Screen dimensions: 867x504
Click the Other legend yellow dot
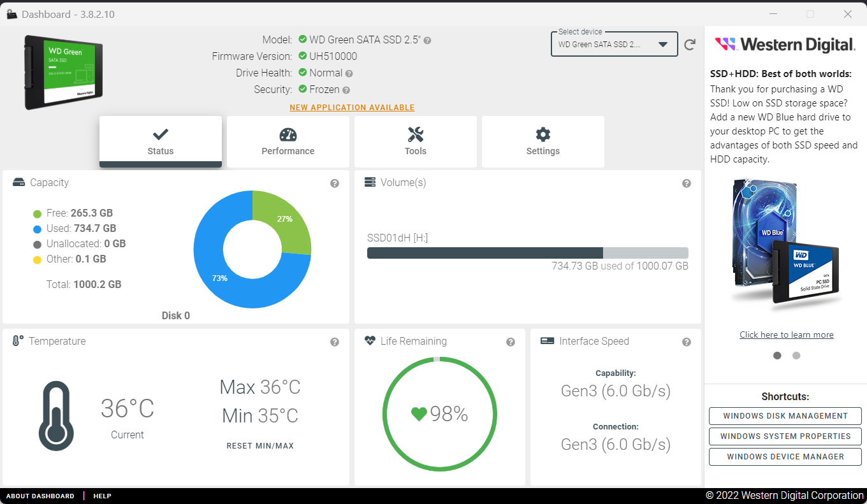pos(37,260)
